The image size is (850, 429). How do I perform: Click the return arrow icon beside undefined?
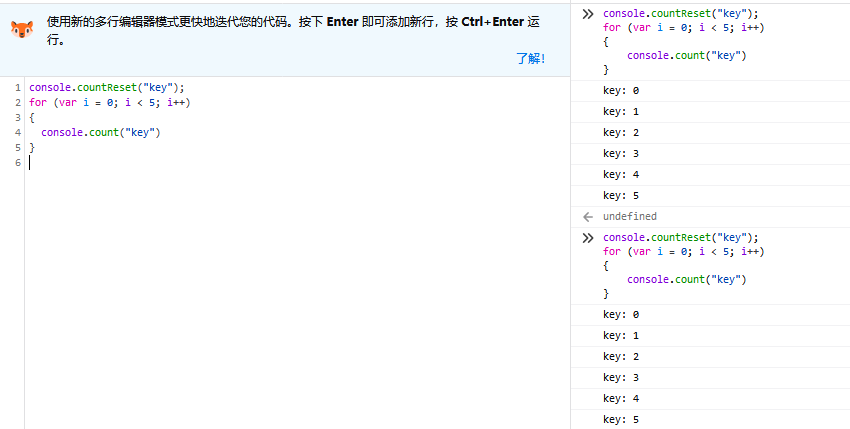588,217
